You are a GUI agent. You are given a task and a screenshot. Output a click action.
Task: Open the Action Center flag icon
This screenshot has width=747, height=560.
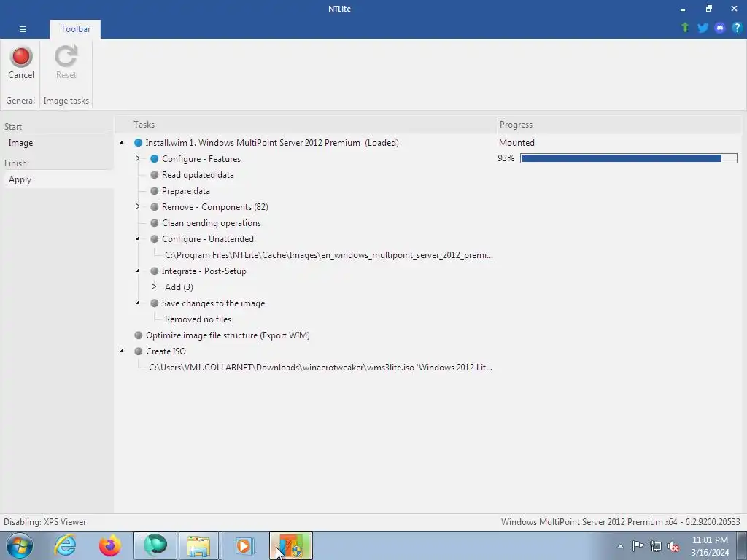pyautogui.click(x=638, y=546)
